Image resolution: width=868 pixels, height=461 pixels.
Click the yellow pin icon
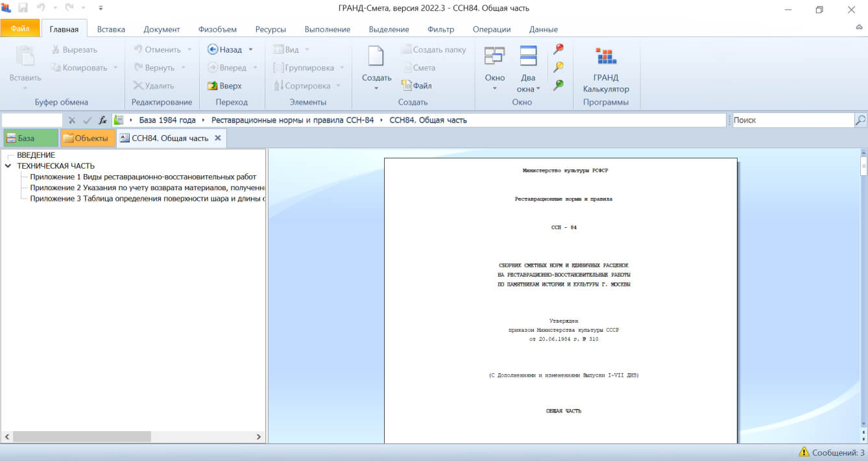[x=558, y=67]
